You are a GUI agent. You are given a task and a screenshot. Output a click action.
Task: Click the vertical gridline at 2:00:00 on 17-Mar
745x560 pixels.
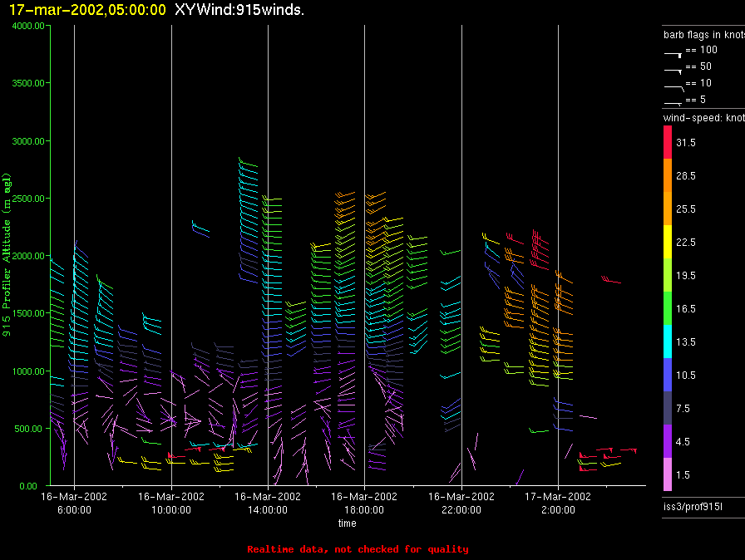[558, 255]
